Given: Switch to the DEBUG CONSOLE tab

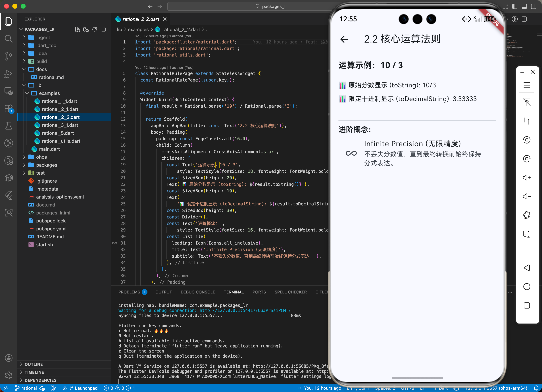Looking at the screenshot, I should (198, 292).
